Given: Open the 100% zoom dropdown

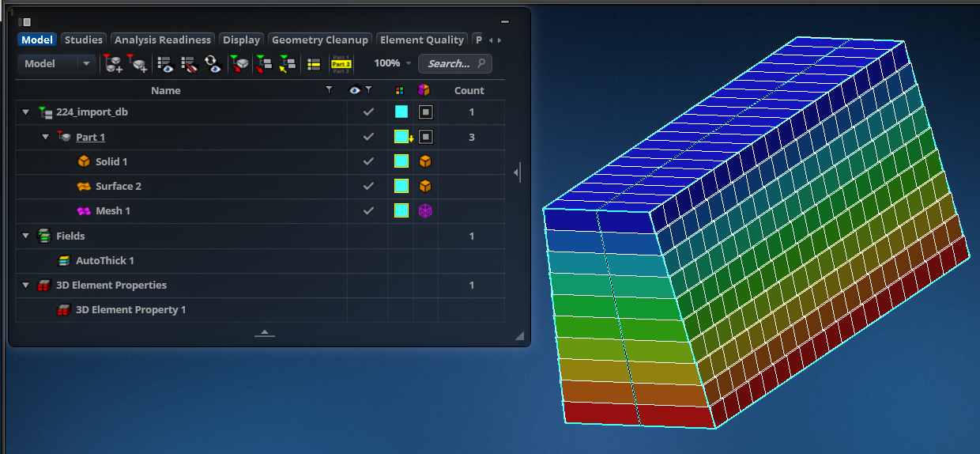Looking at the screenshot, I should tap(393, 64).
